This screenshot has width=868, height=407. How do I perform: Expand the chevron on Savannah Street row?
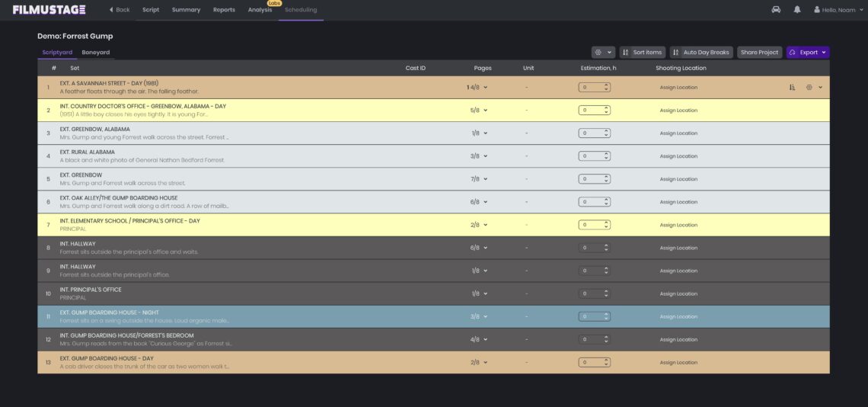[820, 87]
